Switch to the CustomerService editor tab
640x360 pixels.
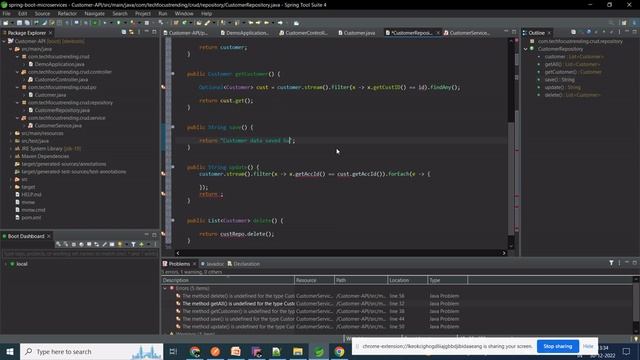point(467,33)
